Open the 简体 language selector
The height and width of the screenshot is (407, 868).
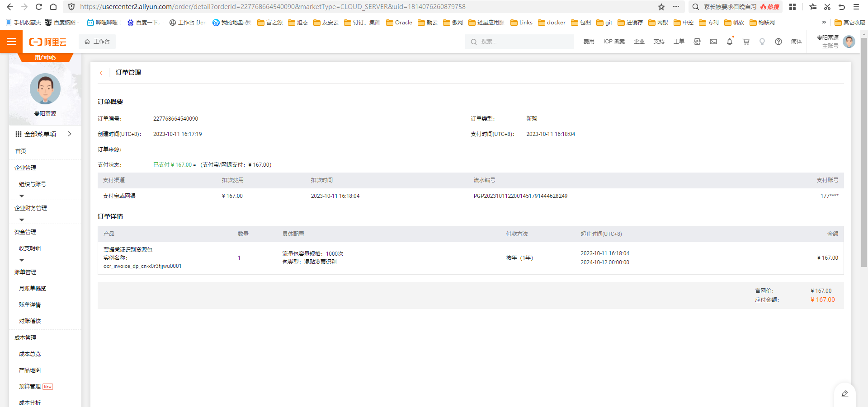797,42
